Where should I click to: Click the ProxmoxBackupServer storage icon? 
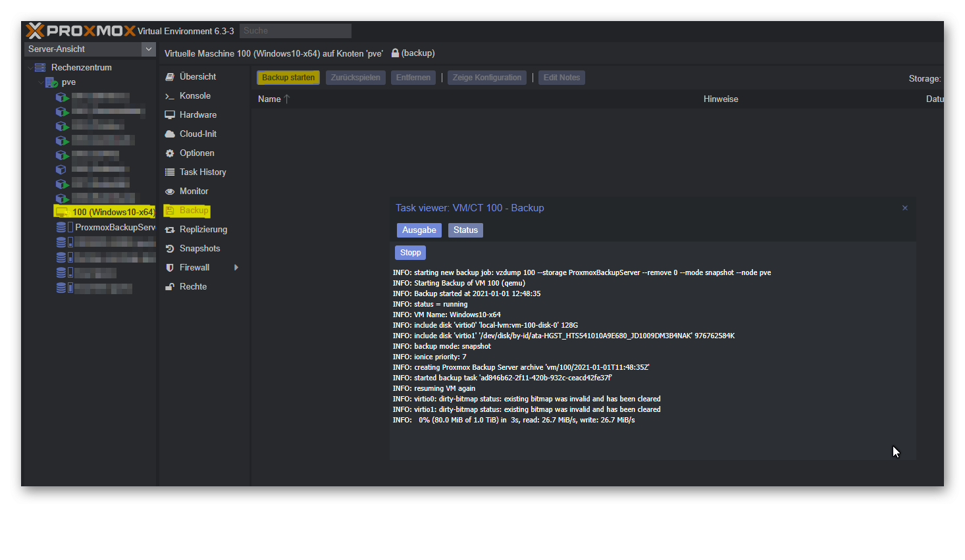61,227
